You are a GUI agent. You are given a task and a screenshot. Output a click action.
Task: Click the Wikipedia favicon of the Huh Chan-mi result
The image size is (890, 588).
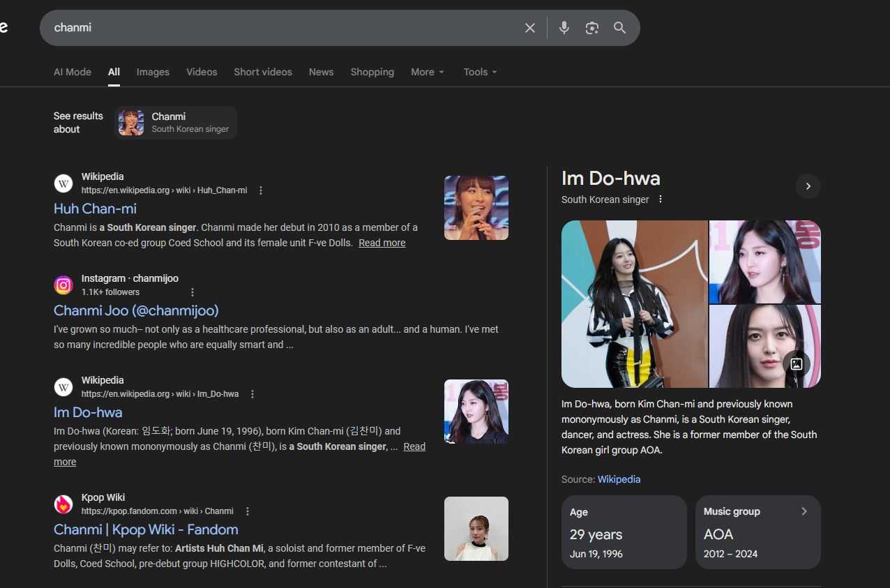(x=63, y=183)
